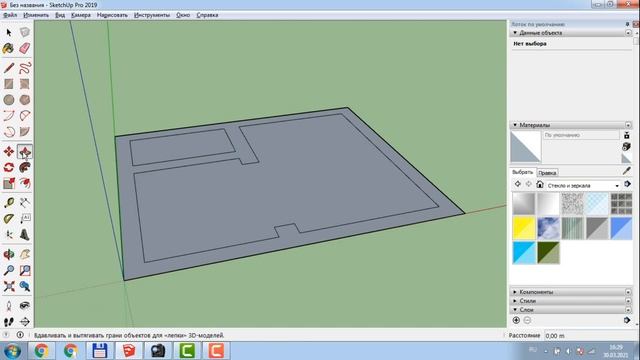Screen dimensions: 640x360
Task: Open the Вид menu
Action: click(60, 15)
